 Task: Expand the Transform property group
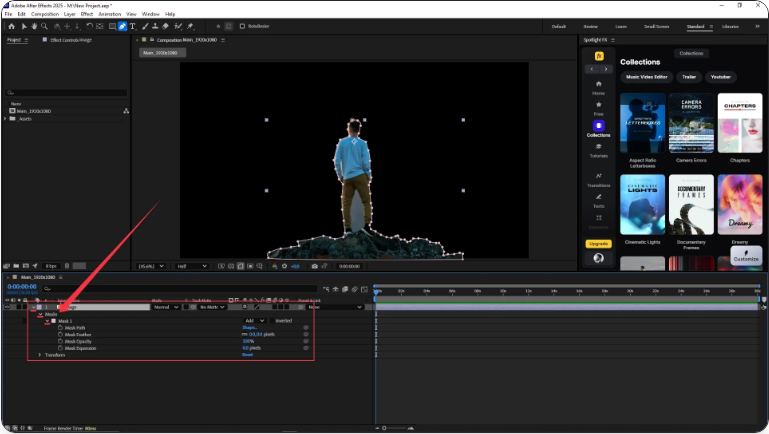coord(40,355)
